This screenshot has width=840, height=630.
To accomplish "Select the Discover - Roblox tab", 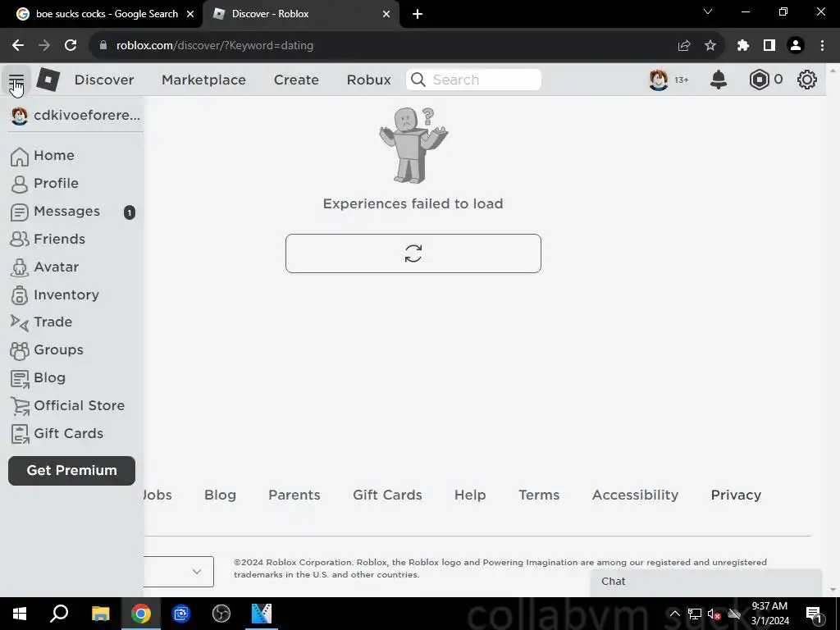I will point(300,14).
